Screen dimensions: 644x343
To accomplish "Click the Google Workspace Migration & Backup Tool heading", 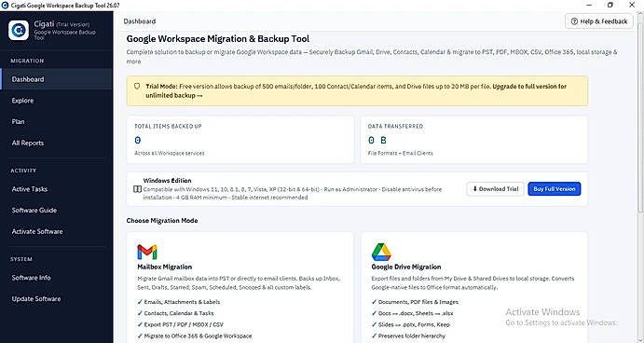I will [x=218, y=39].
